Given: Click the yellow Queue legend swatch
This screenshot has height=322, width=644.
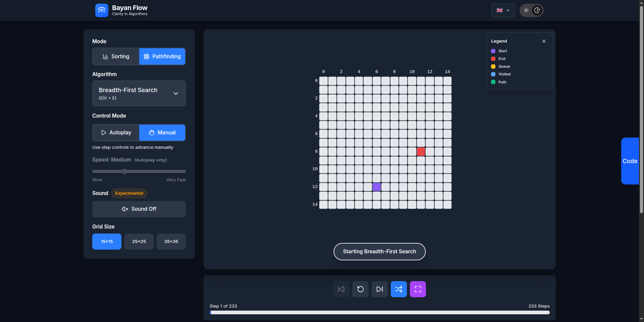Looking at the screenshot, I should pos(493,67).
